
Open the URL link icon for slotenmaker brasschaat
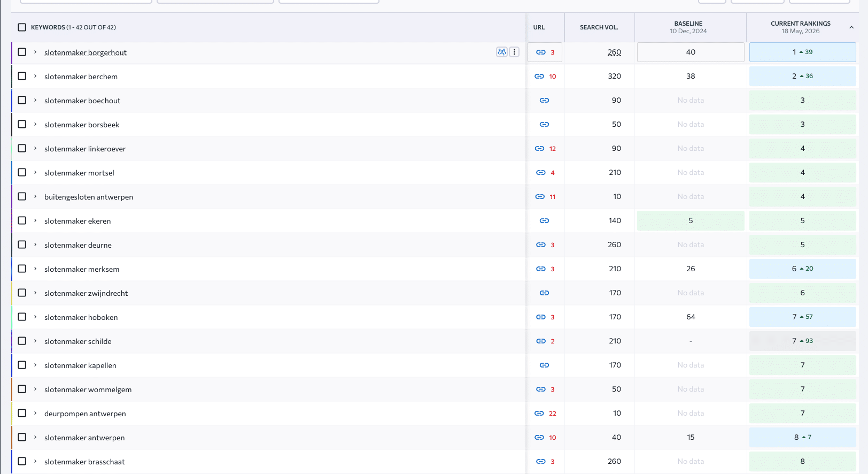[x=541, y=462]
